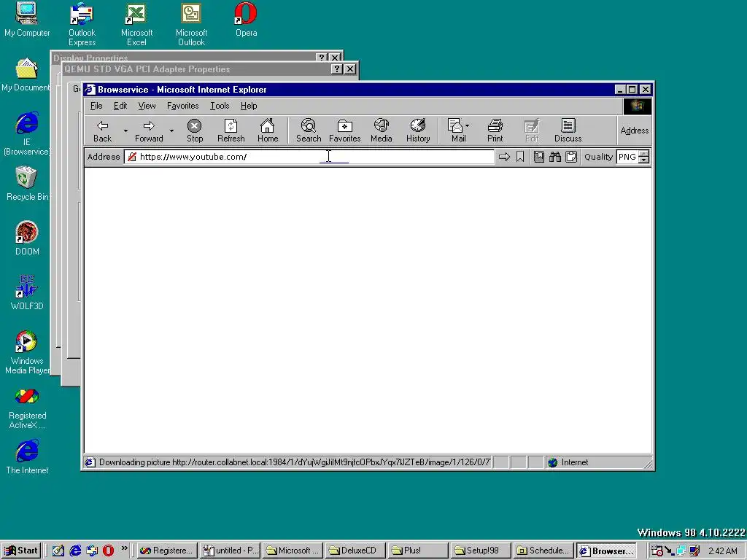Select the Recycle Bin icon
This screenshot has width=747, height=560.
[27, 183]
